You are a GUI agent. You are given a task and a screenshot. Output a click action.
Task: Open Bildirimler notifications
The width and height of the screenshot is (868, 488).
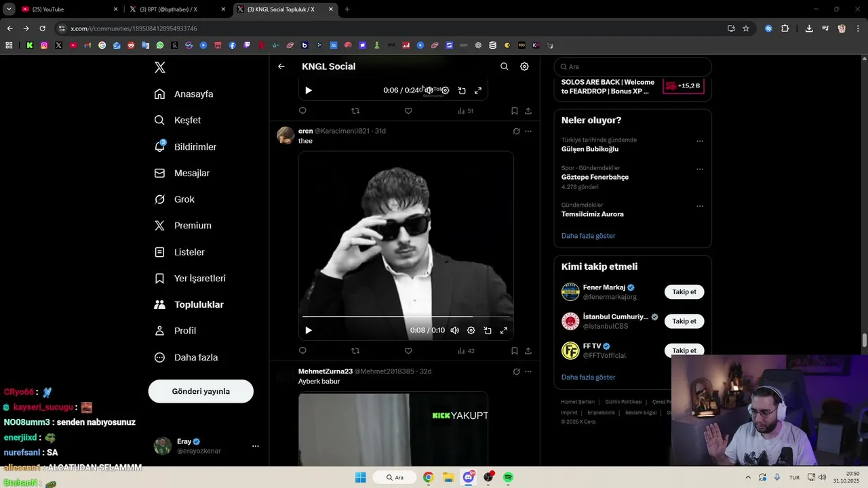pyautogui.click(x=185, y=146)
